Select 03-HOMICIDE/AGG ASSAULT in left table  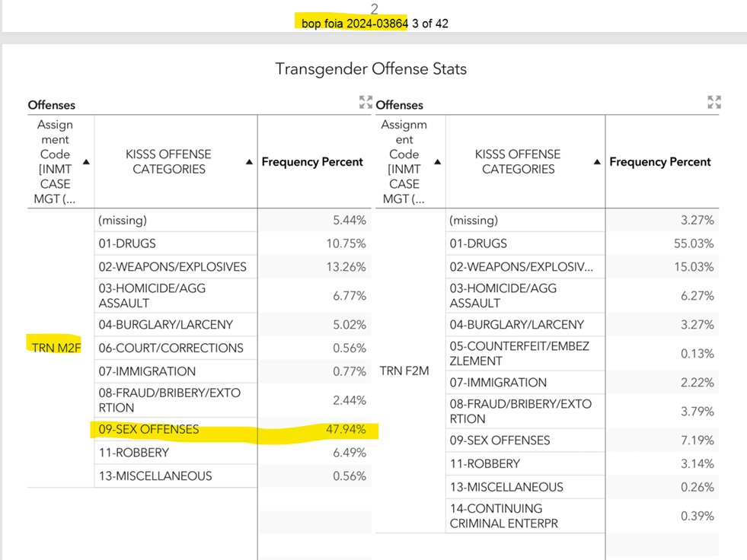(x=152, y=296)
